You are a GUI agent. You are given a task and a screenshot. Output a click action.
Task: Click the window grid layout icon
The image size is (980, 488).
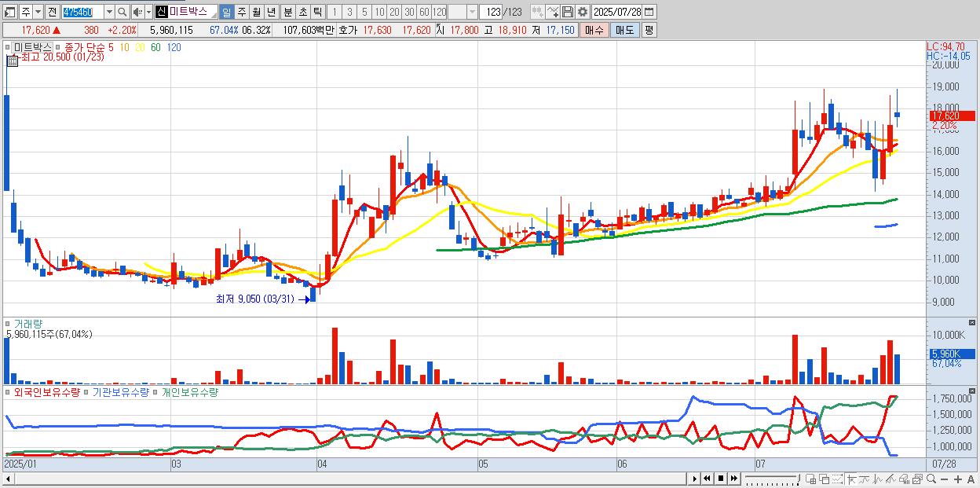pyautogui.click(x=811, y=479)
